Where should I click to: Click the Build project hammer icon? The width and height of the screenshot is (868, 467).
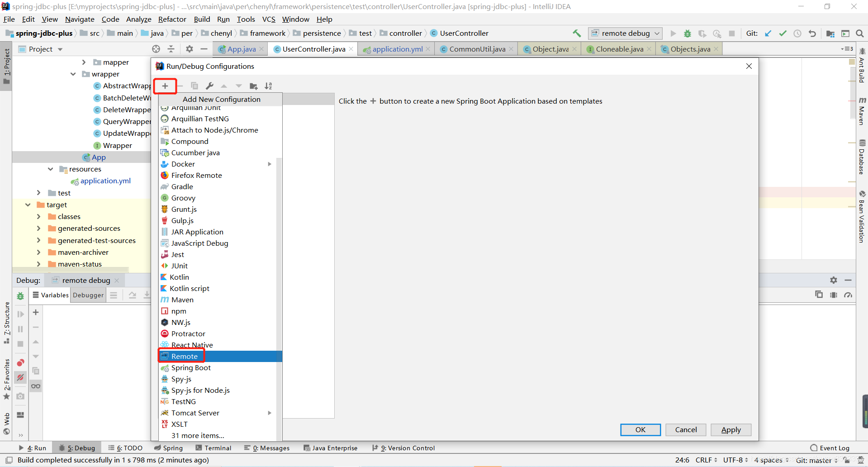click(577, 33)
